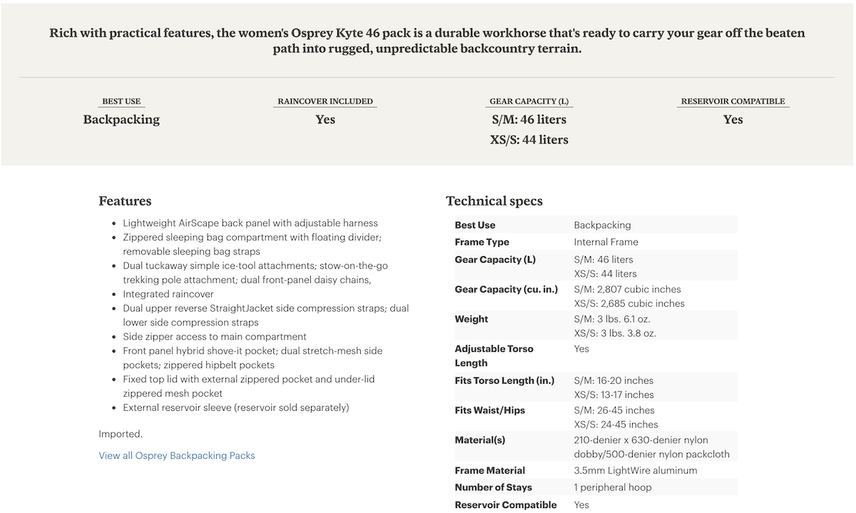Click the 'Imported.' text

coord(121,434)
